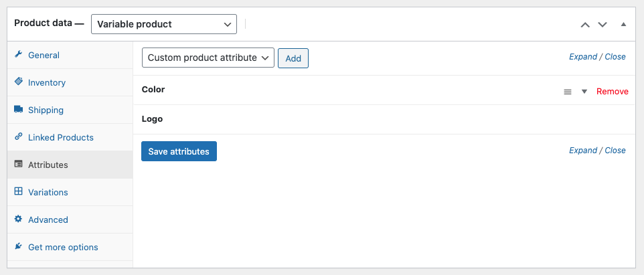Screen dimensions: 644x275
Task: Move Product data panel down
Action: click(x=602, y=25)
